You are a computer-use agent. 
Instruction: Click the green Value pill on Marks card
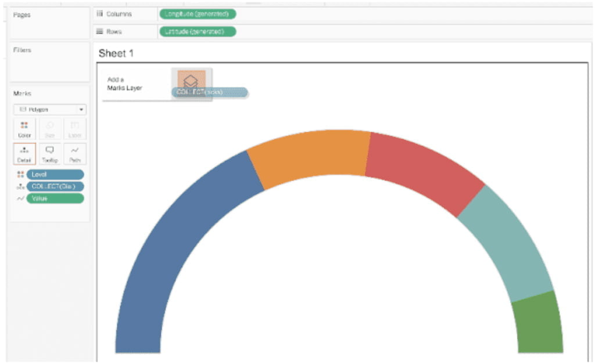click(55, 199)
